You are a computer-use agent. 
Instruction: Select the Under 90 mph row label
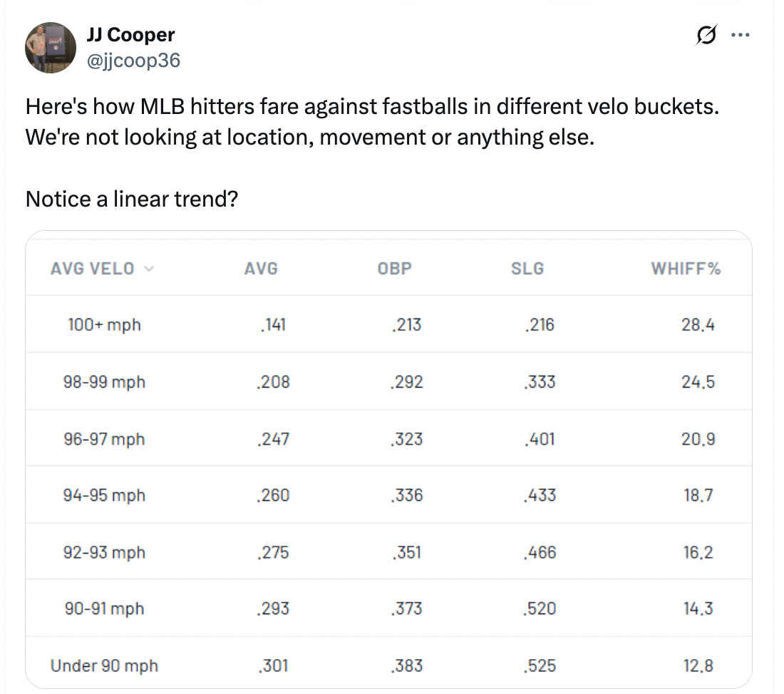click(x=104, y=665)
